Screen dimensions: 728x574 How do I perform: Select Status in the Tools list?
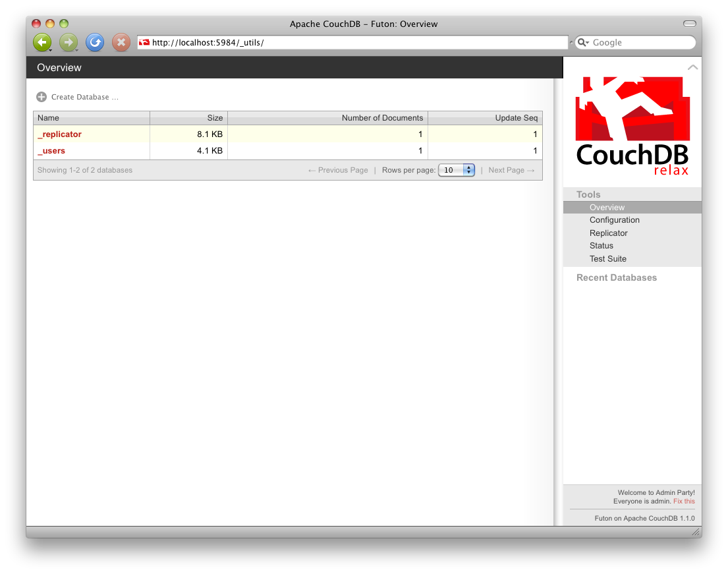(x=601, y=246)
